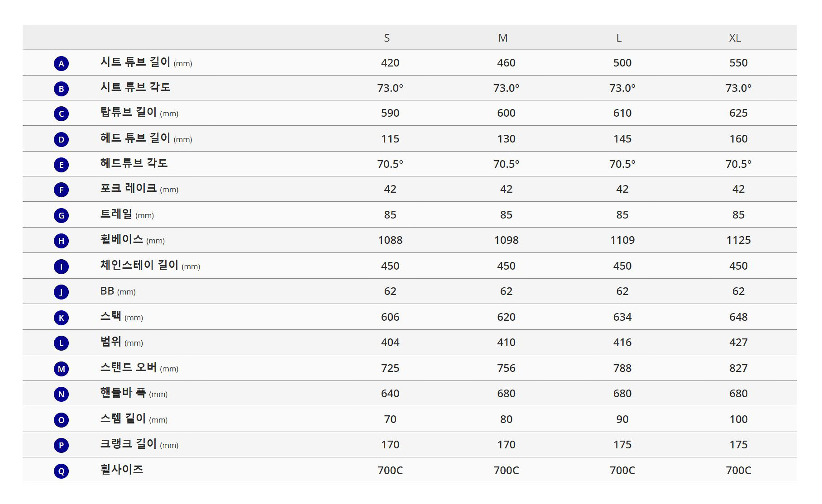Select standover value 725 for size S
The width and height of the screenshot is (822, 504).
tap(390, 368)
